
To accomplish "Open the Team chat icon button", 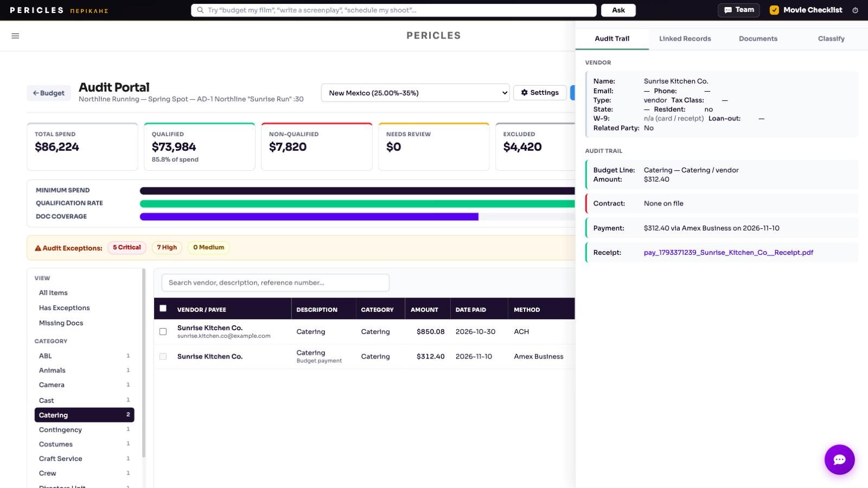I will pyautogui.click(x=728, y=10).
